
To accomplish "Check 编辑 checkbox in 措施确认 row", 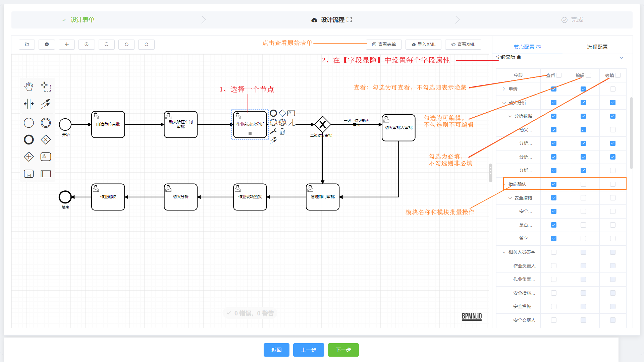I will click(583, 184).
